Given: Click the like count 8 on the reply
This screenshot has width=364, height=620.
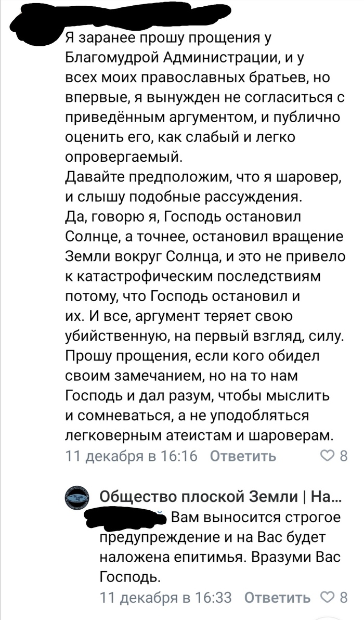Looking at the screenshot, I should (343, 597).
